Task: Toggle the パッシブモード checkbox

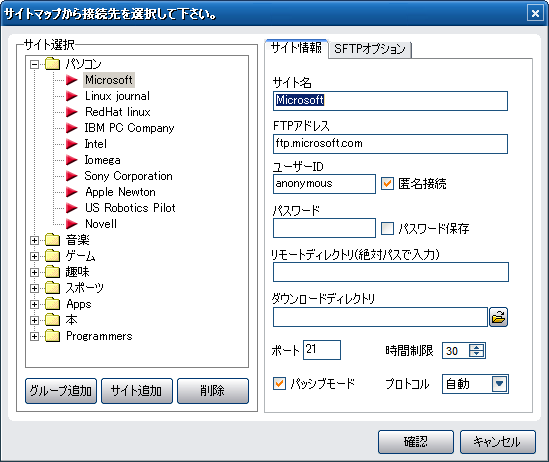Action: point(279,384)
